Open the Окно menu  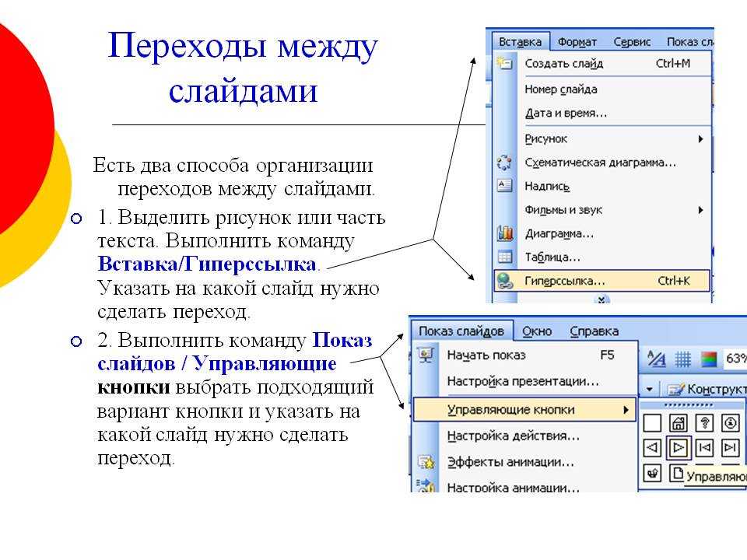[x=537, y=331]
